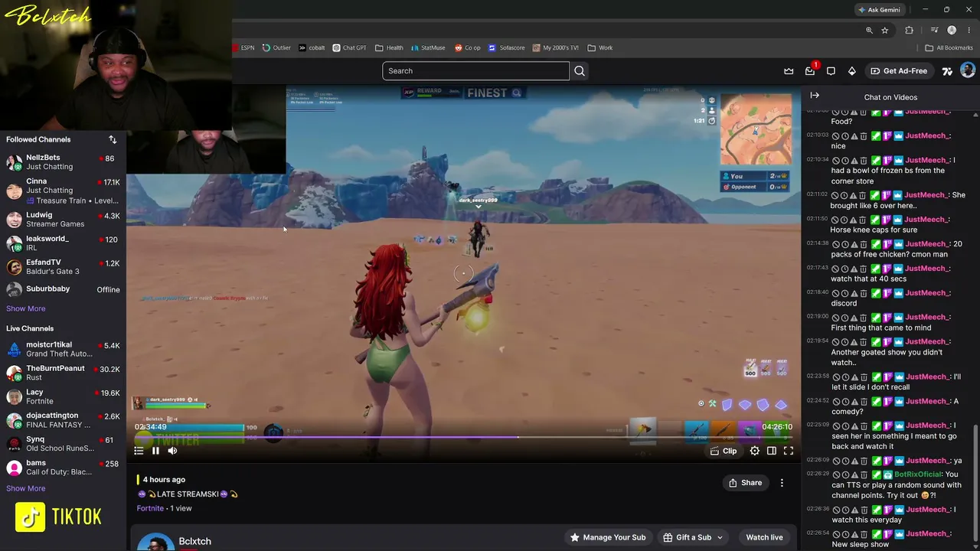This screenshot has height=551, width=980.
Task: Open Prime Gaming loot crown icon
Action: [789, 71]
